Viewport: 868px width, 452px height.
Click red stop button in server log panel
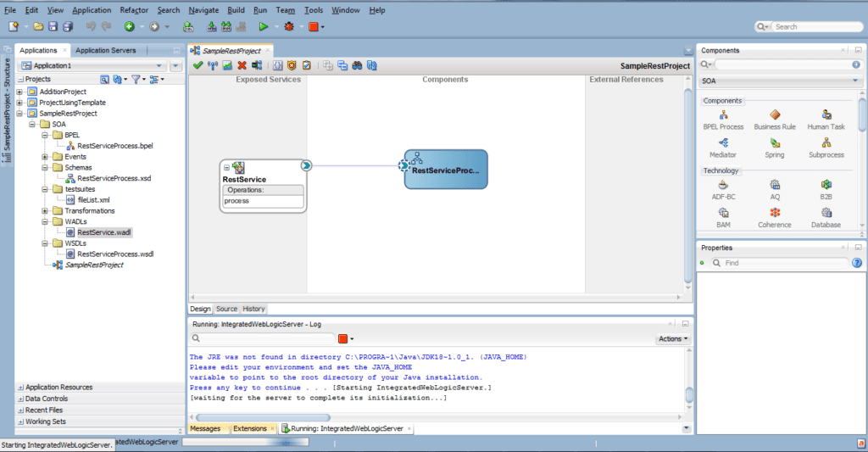[342, 338]
